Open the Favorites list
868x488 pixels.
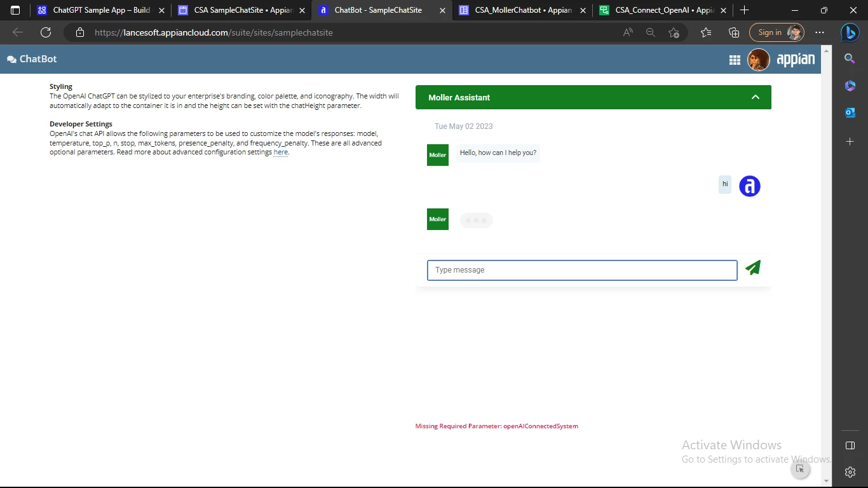tap(705, 32)
